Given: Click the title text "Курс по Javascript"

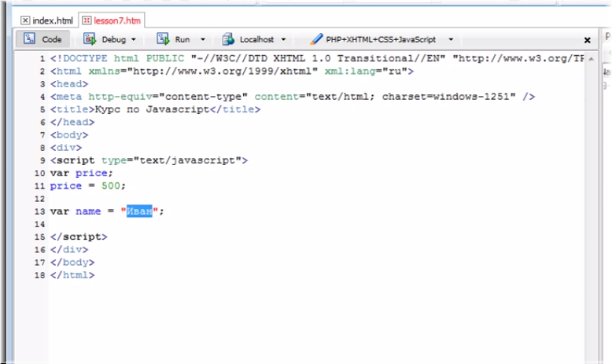Looking at the screenshot, I should [x=153, y=109].
